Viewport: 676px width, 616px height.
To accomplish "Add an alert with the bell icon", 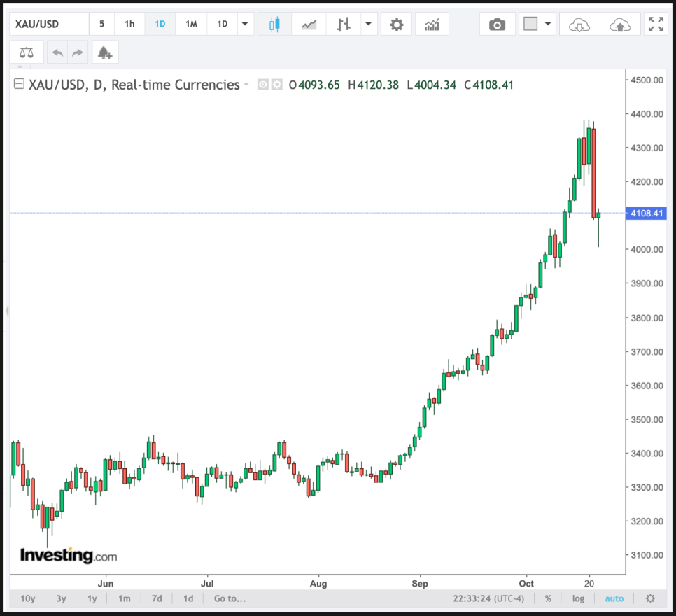I will pos(105,52).
